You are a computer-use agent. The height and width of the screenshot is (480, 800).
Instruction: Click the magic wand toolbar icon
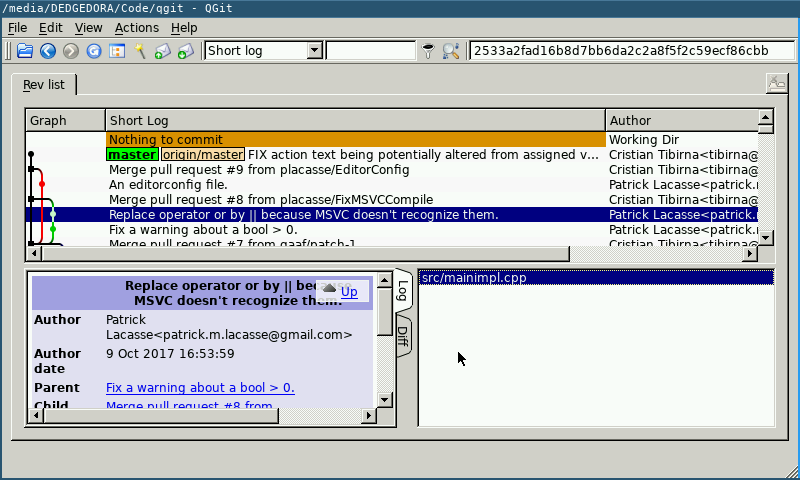[141, 50]
